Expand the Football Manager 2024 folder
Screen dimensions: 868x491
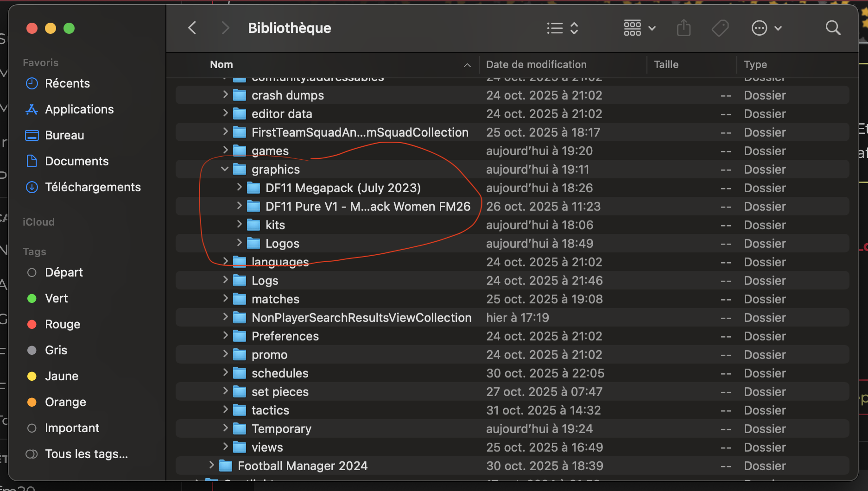[211, 465]
